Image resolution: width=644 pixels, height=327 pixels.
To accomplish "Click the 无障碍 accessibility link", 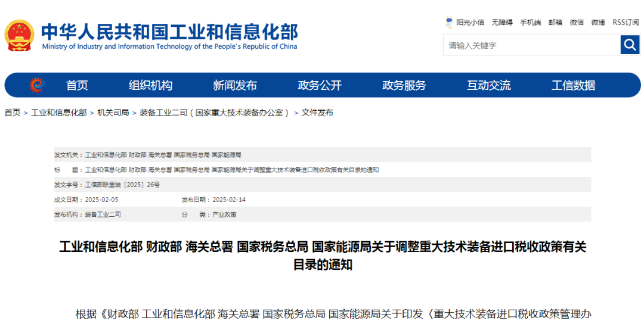I will (x=502, y=23).
